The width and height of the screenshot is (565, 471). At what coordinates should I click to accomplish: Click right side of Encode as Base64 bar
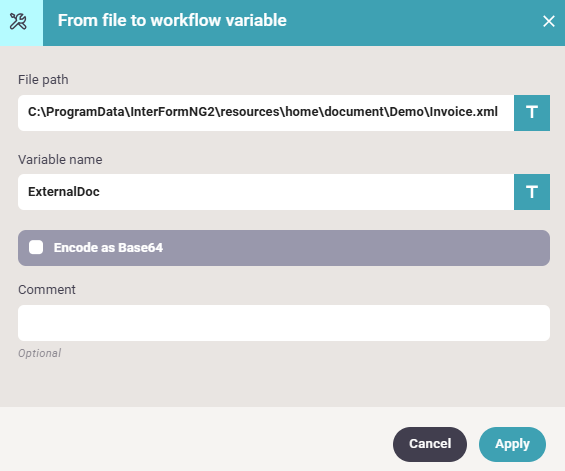click(x=432, y=248)
